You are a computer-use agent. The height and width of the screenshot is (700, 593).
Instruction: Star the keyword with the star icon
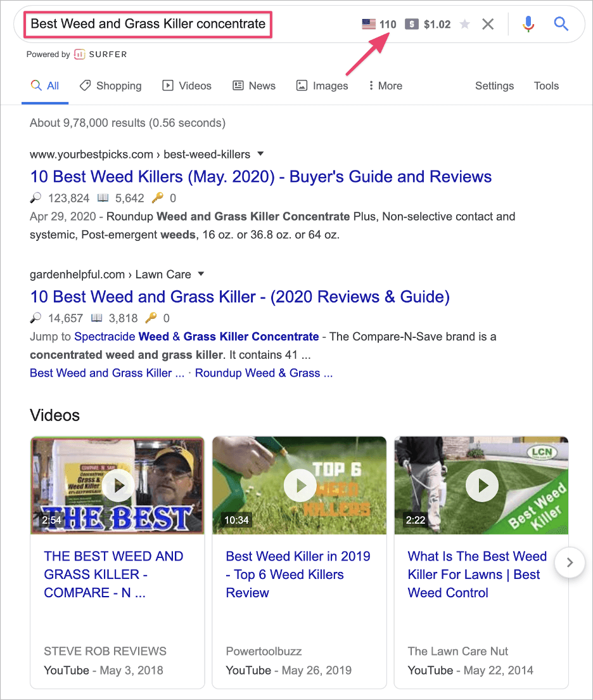point(465,24)
